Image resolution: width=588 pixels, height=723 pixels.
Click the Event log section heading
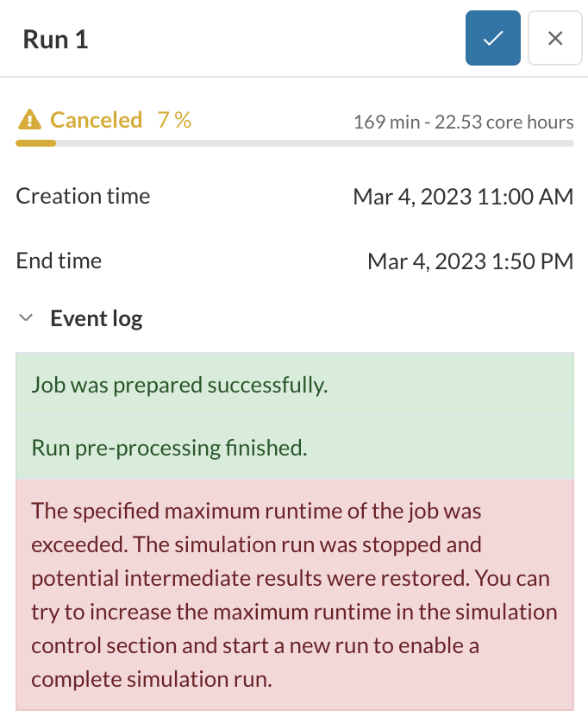(x=97, y=318)
